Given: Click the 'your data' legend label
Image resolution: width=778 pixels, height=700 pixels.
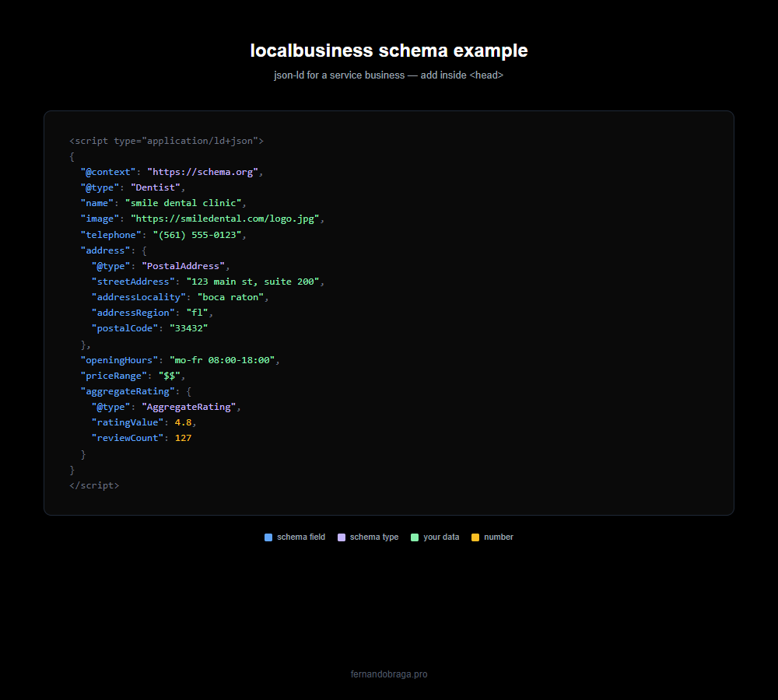Looking at the screenshot, I should (441, 537).
